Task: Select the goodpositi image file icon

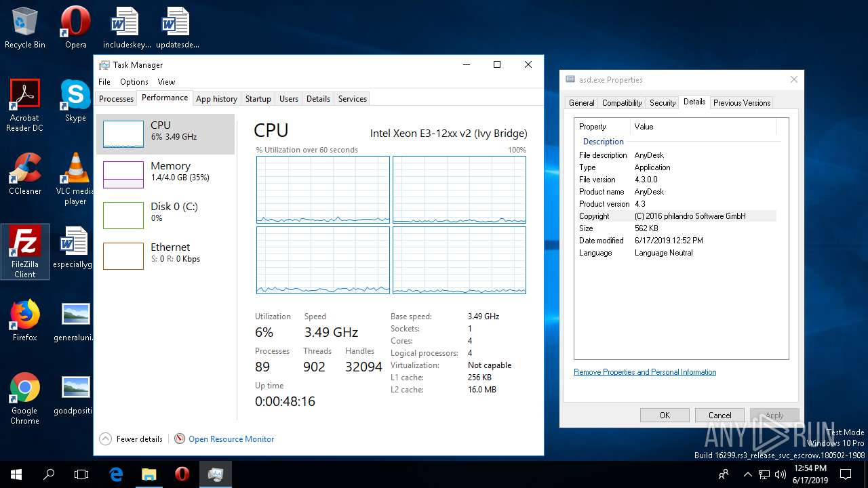Action: pos(73,394)
